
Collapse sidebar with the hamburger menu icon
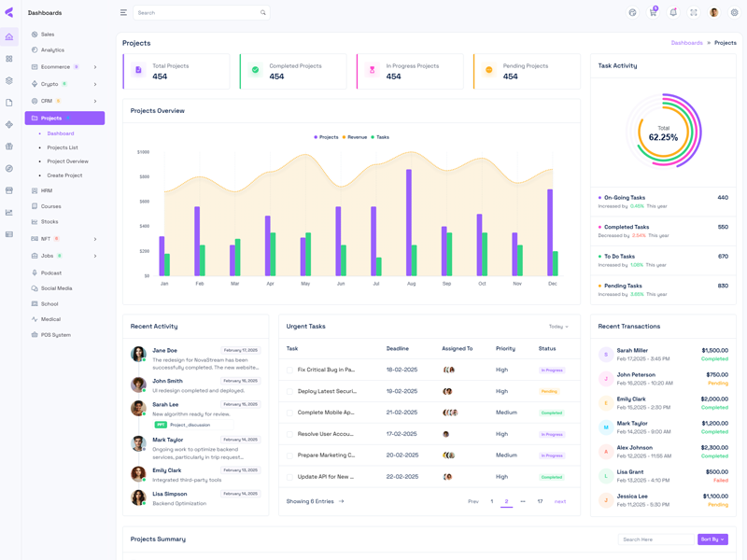coord(123,13)
